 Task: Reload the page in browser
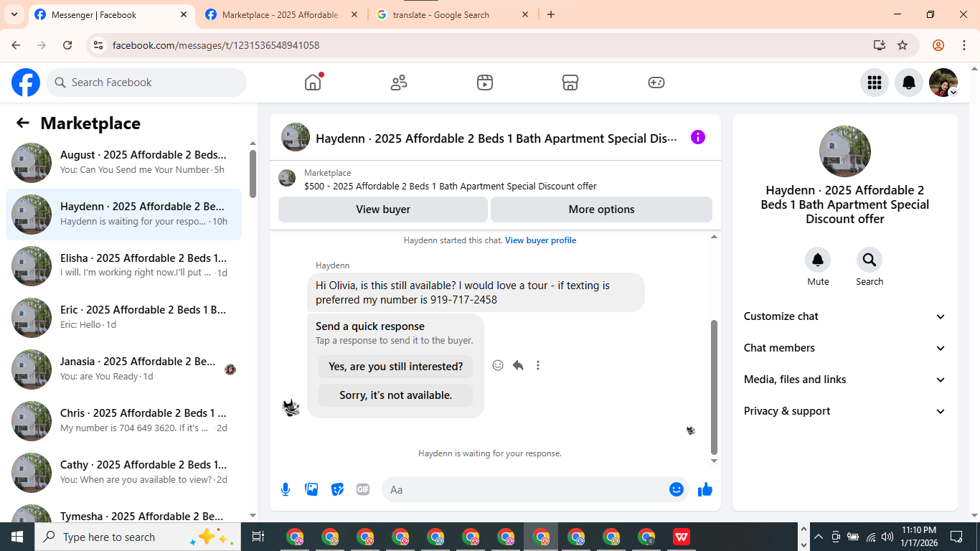[x=67, y=45]
